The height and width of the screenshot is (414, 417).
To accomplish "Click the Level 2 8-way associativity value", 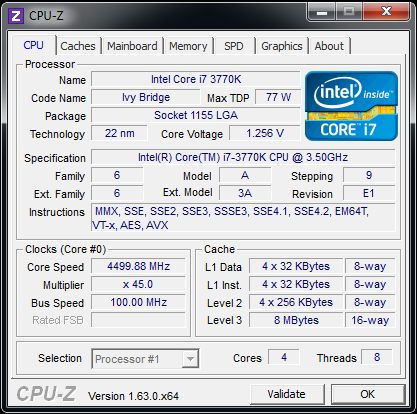I will pyautogui.click(x=370, y=302).
